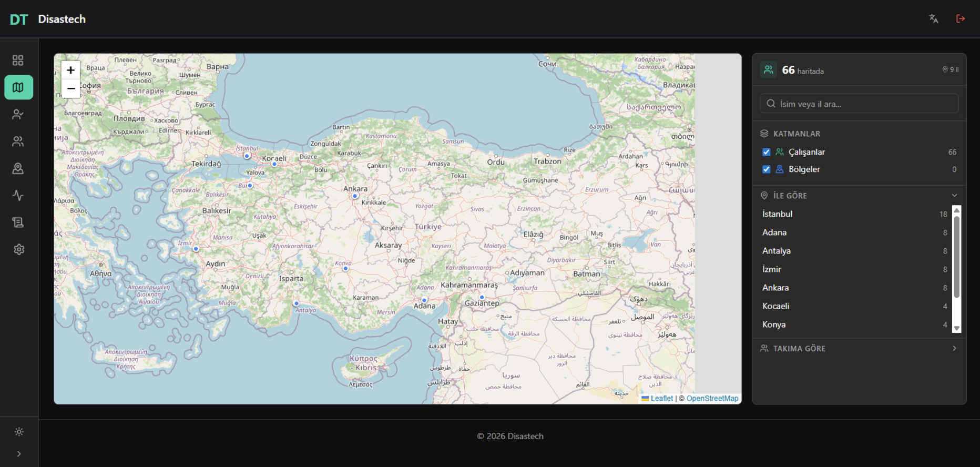Open the settings gear in sidebar
Viewport: 980px width, 467px height.
pyautogui.click(x=19, y=249)
